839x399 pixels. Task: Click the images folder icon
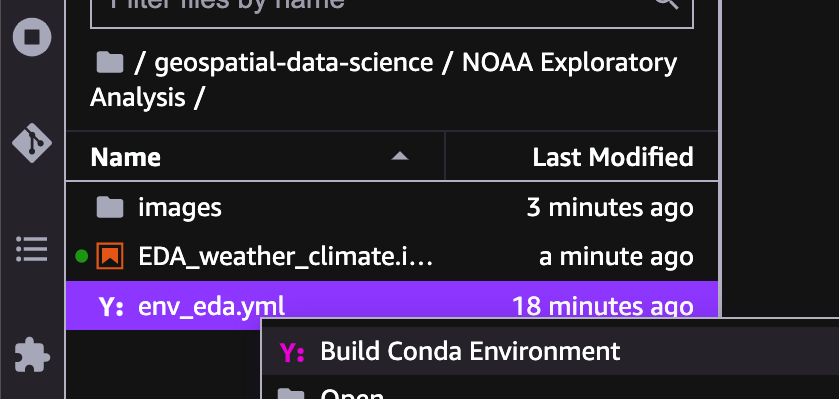pyautogui.click(x=110, y=208)
